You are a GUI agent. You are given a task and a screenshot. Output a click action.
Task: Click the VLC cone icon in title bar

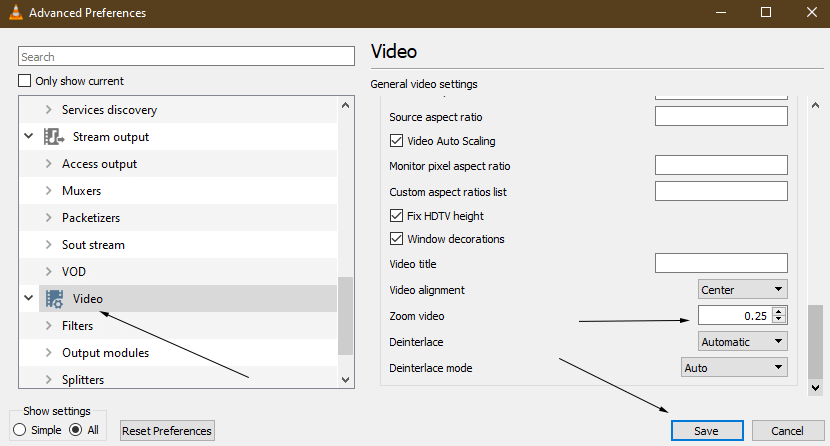pos(16,12)
